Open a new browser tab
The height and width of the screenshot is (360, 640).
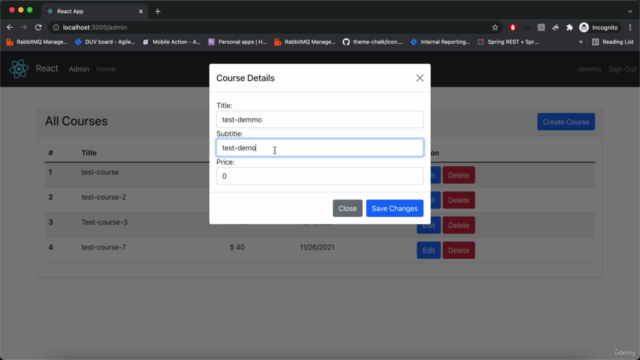click(x=158, y=11)
